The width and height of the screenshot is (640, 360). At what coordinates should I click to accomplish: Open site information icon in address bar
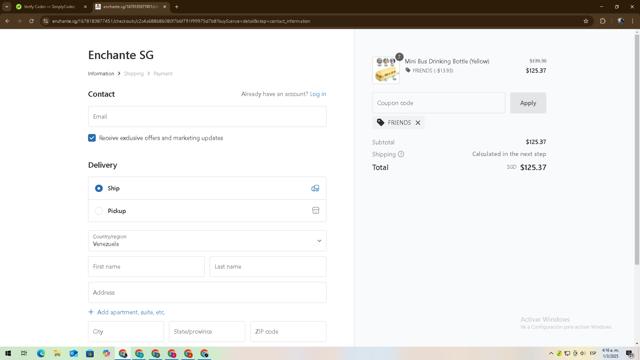click(x=45, y=21)
